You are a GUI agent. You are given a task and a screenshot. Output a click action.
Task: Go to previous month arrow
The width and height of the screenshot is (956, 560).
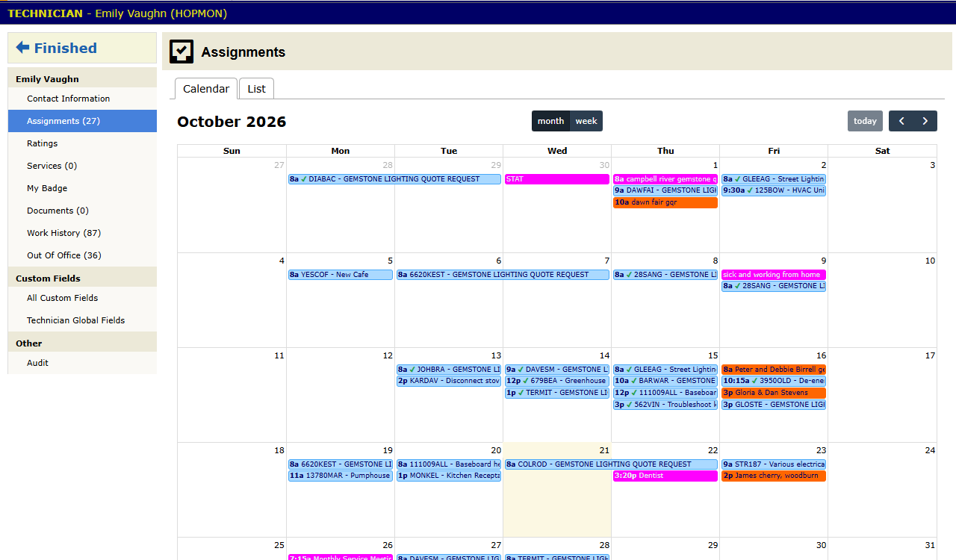pyautogui.click(x=901, y=121)
